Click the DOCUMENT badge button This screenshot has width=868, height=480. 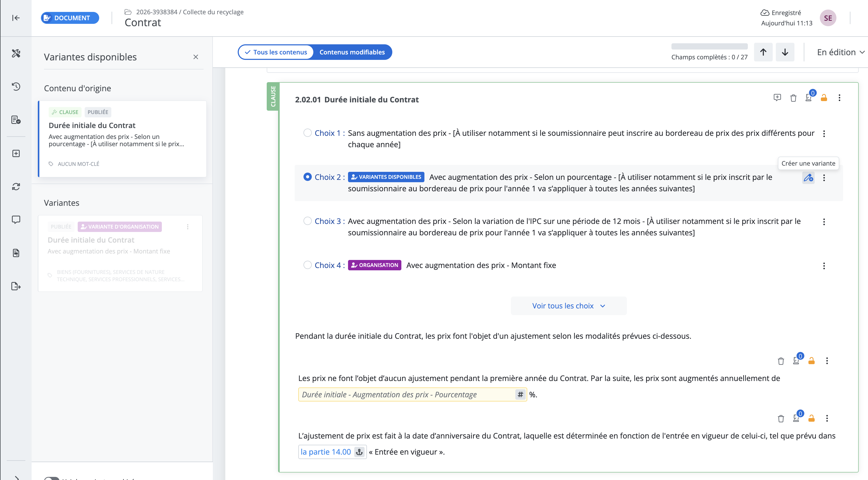coord(70,18)
